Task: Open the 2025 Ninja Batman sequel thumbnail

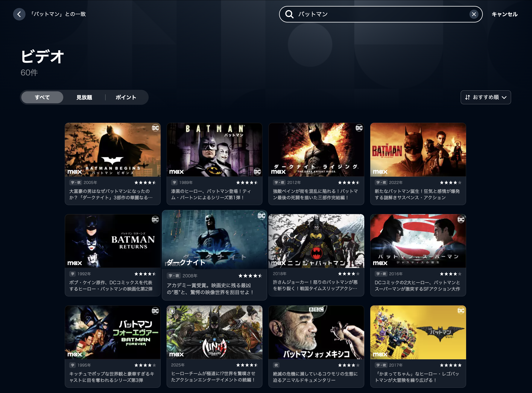Action: [214, 332]
